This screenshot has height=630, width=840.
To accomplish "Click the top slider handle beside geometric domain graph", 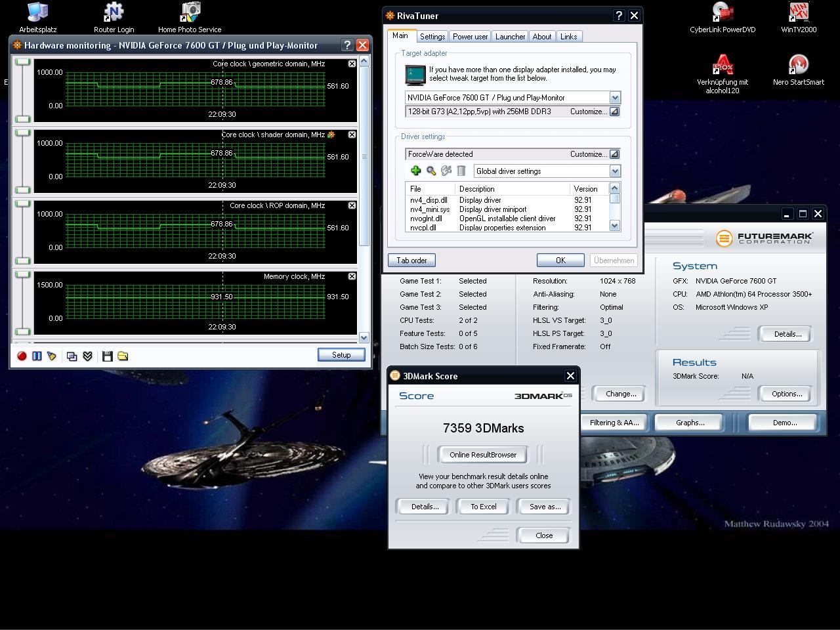I will coord(23,62).
